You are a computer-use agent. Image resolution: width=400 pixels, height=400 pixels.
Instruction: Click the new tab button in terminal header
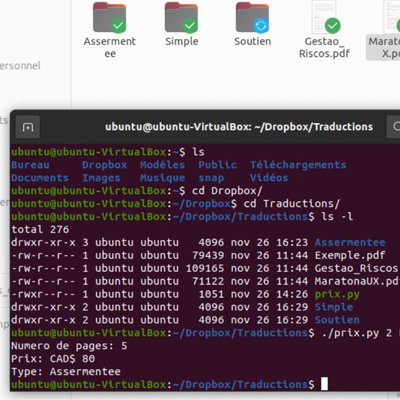(x=28, y=127)
